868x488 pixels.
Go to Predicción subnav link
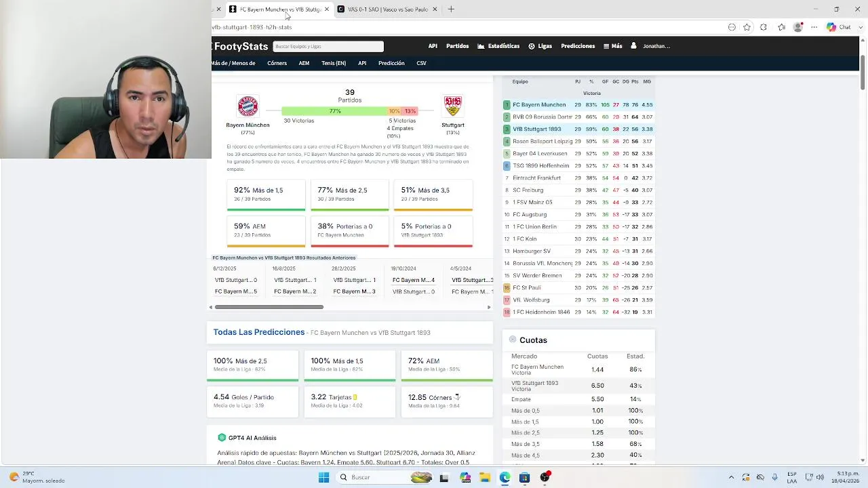click(391, 63)
